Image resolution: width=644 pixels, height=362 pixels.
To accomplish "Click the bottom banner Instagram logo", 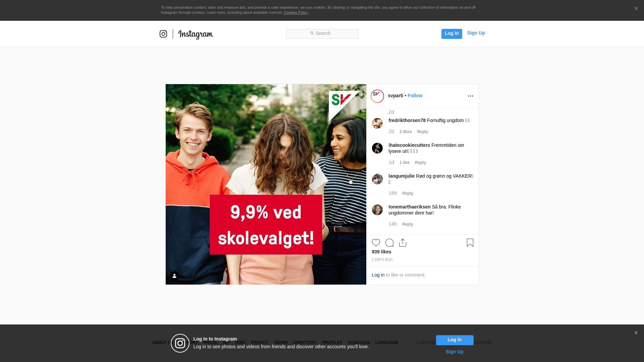I will [180, 343].
